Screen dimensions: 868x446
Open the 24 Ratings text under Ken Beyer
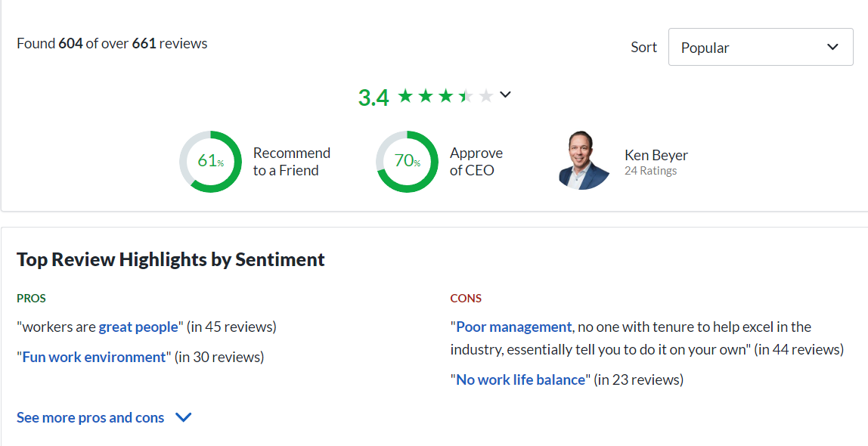(650, 171)
